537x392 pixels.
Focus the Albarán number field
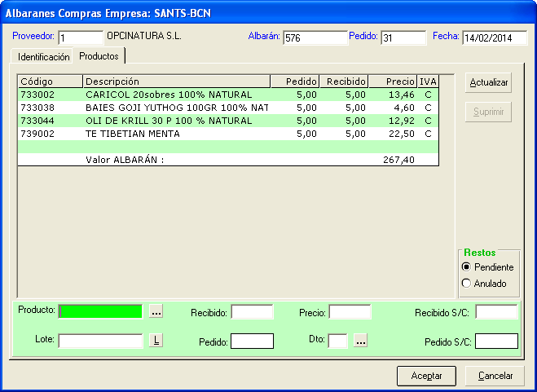(315, 37)
